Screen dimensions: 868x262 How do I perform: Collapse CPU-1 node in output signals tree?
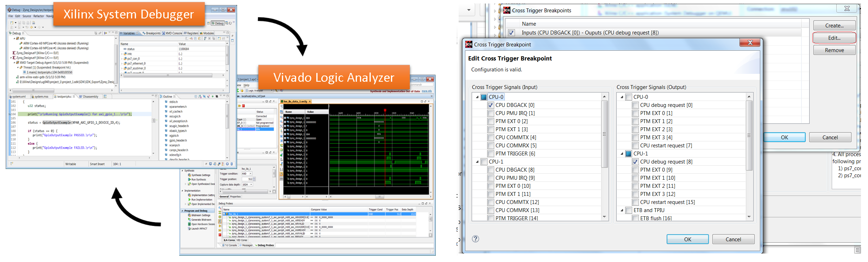(x=622, y=154)
